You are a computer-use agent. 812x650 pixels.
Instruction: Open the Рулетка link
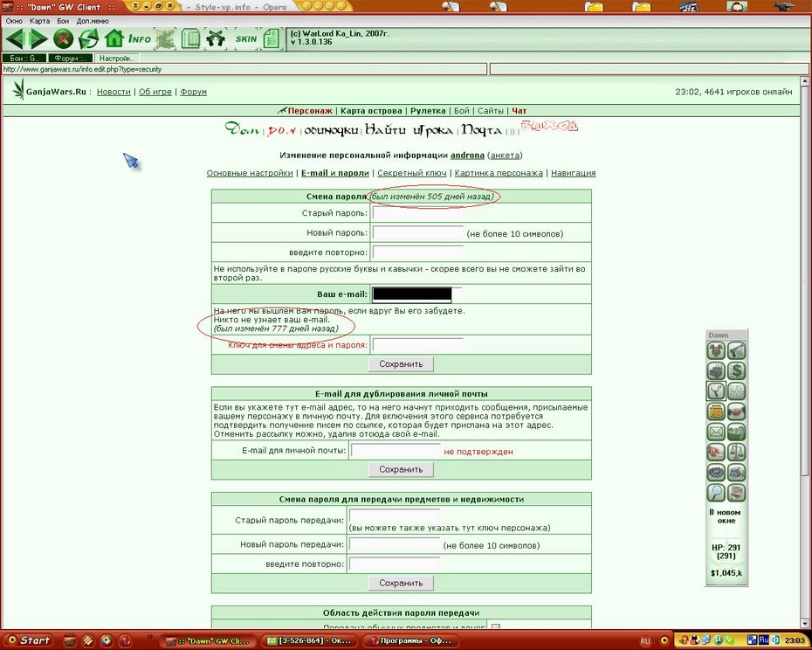428,111
